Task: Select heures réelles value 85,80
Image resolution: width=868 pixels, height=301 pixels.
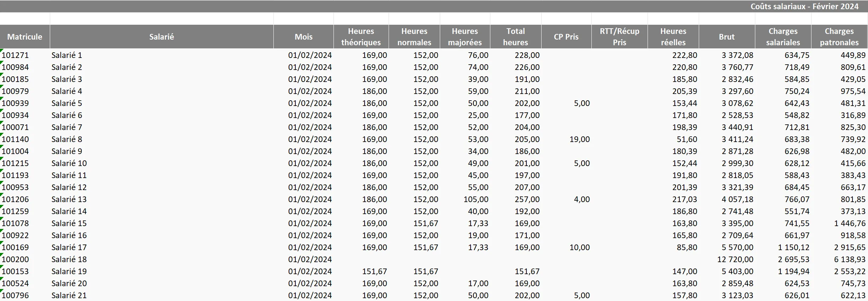Action: click(x=687, y=247)
